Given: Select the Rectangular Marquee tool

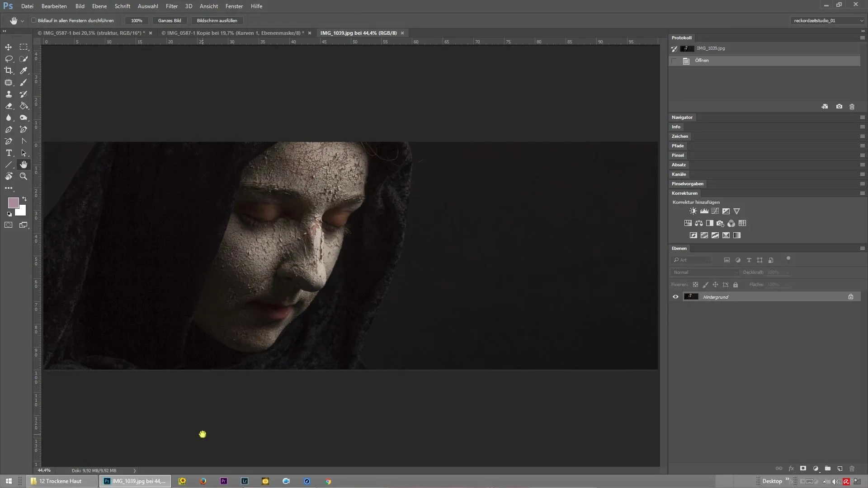Looking at the screenshot, I should (x=24, y=47).
